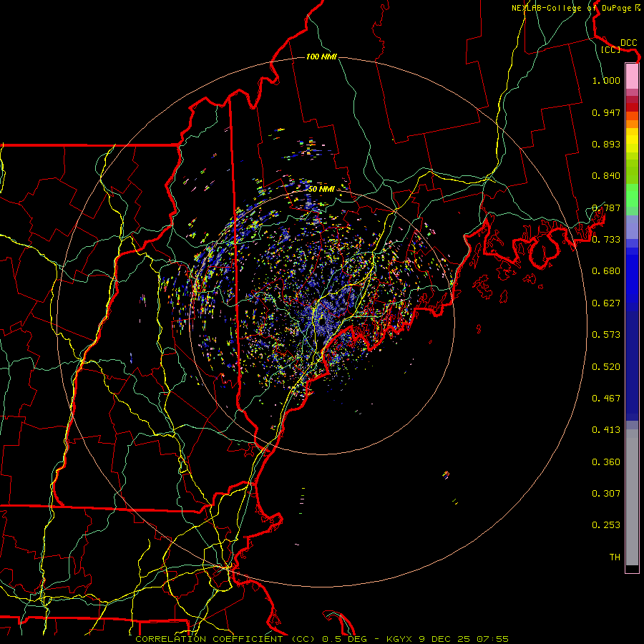This screenshot has width=644, height=644.
Task: Pick the red colorbar segment near 0.947
Action: click(x=632, y=107)
